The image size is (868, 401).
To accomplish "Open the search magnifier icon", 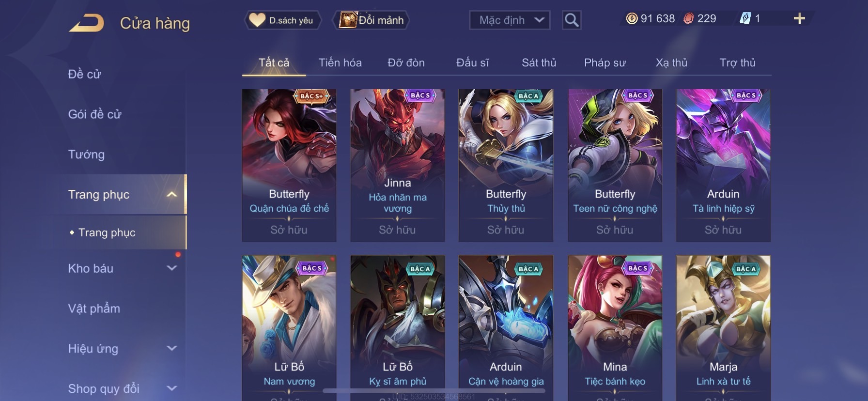I will (x=572, y=20).
